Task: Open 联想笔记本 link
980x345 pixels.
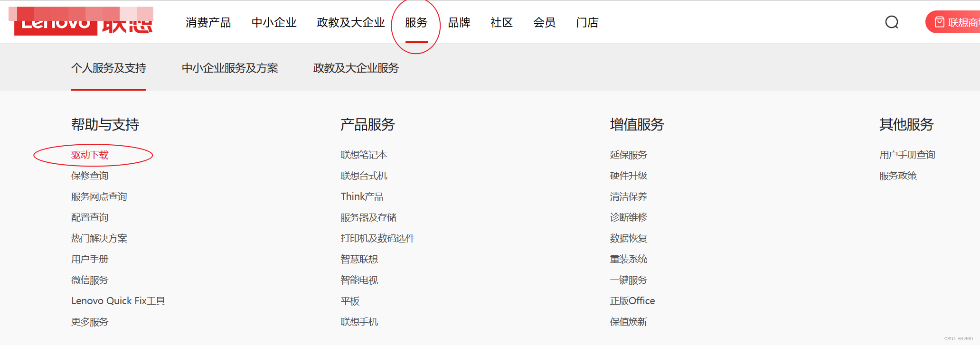Action: coord(364,155)
